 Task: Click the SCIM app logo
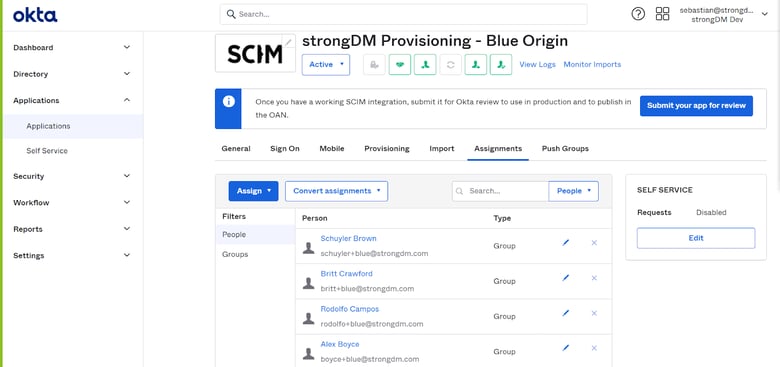click(x=255, y=54)
